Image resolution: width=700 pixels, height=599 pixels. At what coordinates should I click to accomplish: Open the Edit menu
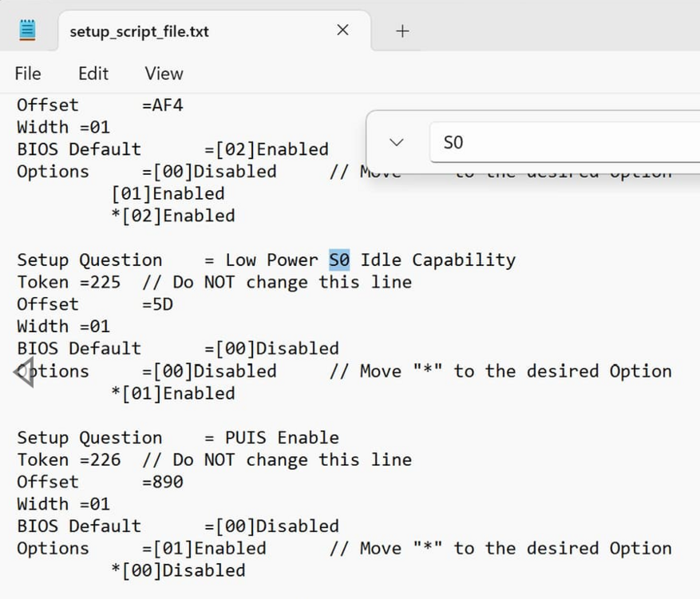pos(93,73)
